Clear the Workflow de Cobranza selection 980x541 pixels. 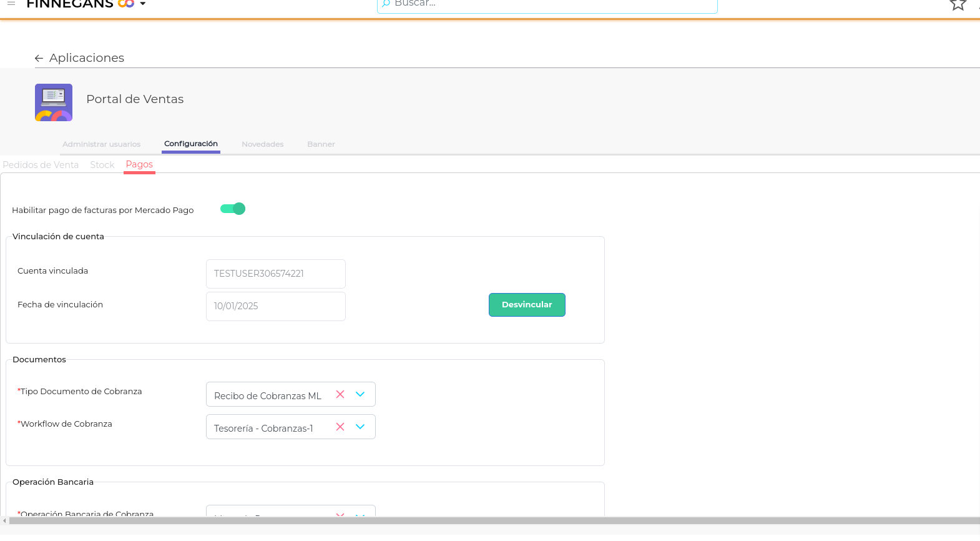pyautogui.click(x=340, y=427)
